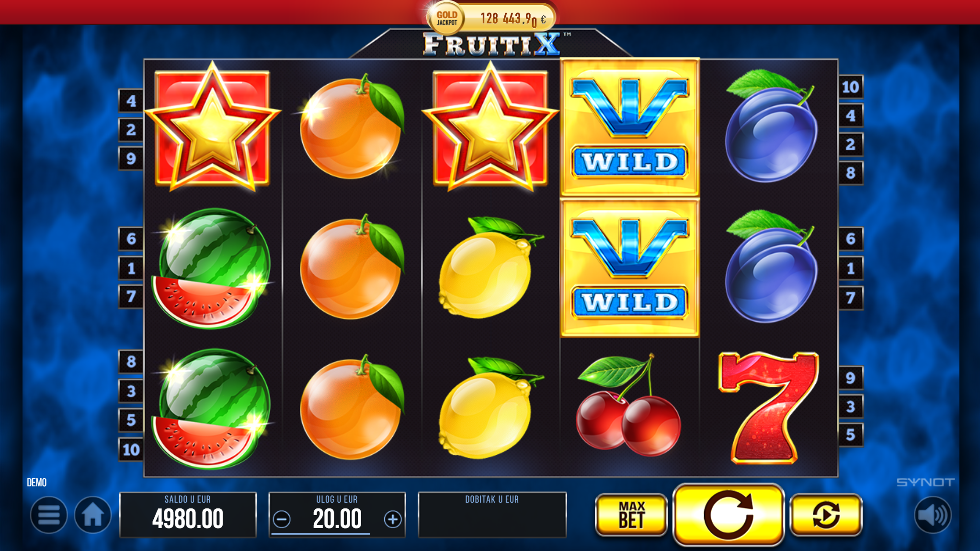The image size is (980, 551).
Task: Set the maximum bet with MAX BET
Action: coord(631,515)
